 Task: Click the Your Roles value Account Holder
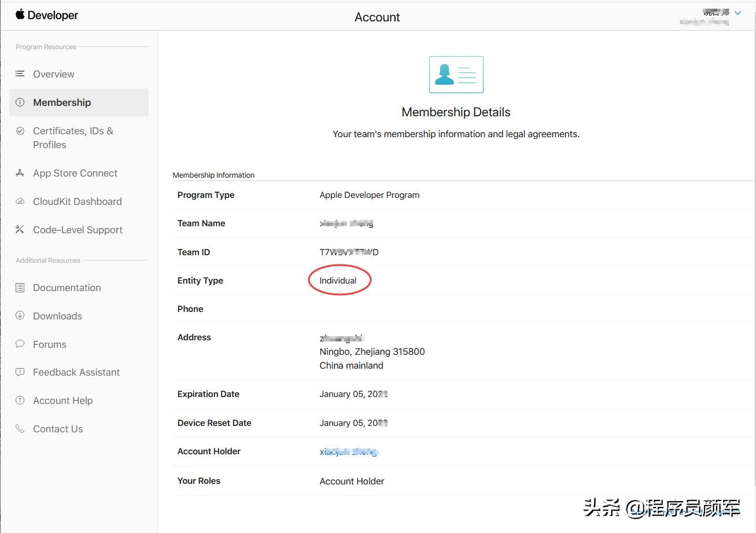click(x=352, y=481)
